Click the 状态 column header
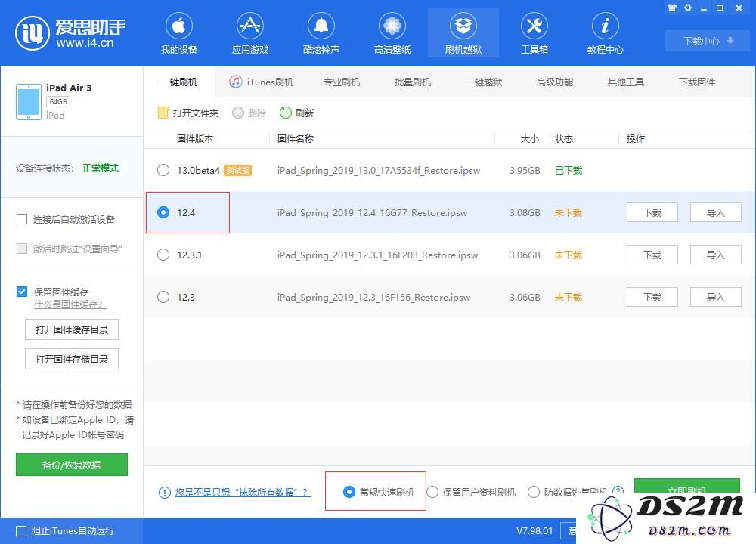 [564, 139]
